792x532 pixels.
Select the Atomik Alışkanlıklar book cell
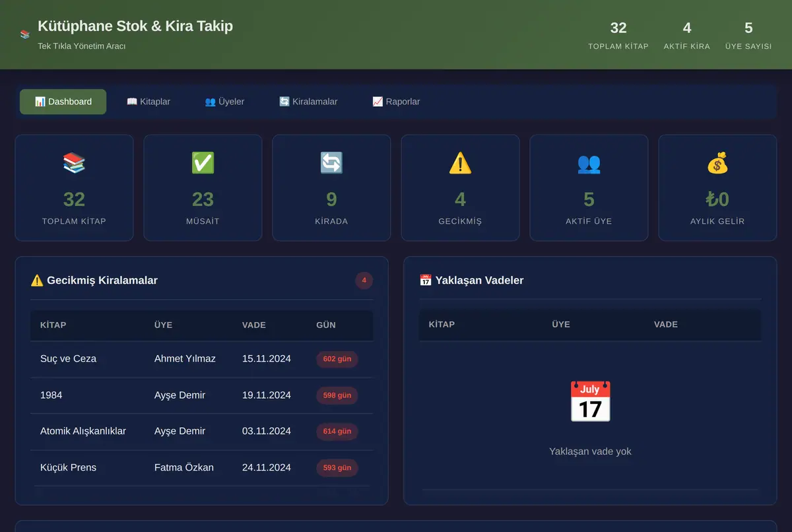point(83,431)
